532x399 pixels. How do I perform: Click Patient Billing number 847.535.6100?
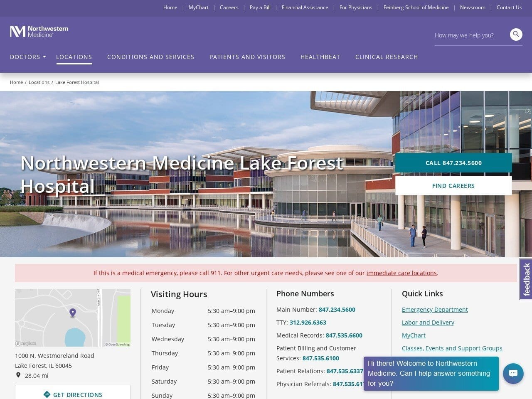[321, 358]
